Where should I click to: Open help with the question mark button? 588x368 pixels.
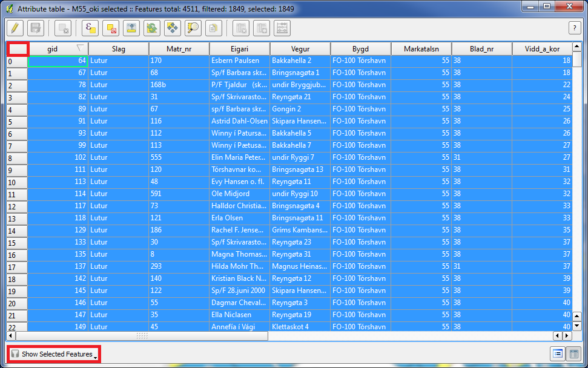click(575, 28)
